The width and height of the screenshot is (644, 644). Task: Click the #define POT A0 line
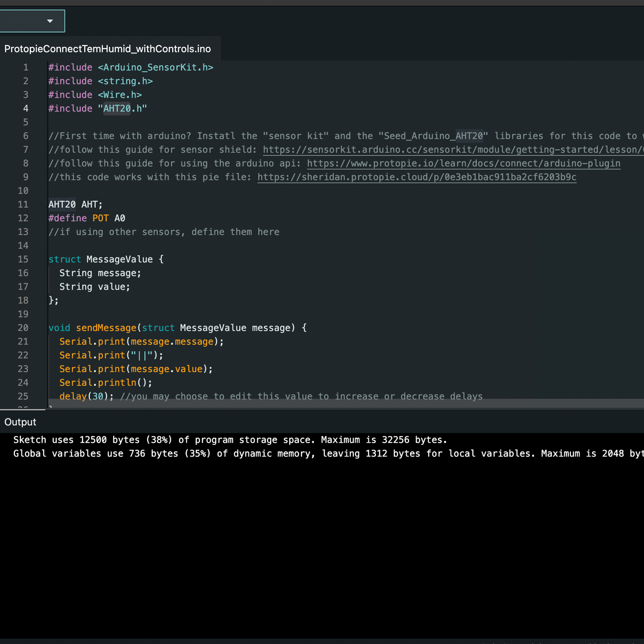point(86,218)
